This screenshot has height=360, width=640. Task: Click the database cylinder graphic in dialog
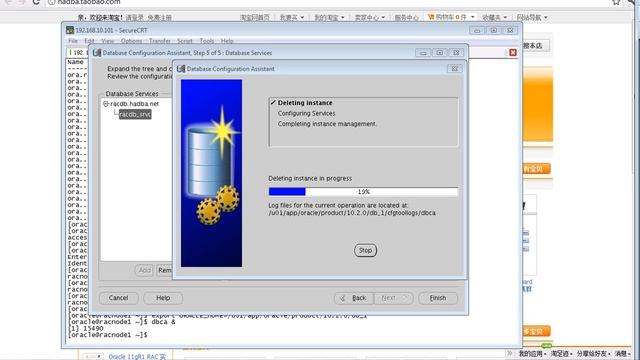click(209, 162)
